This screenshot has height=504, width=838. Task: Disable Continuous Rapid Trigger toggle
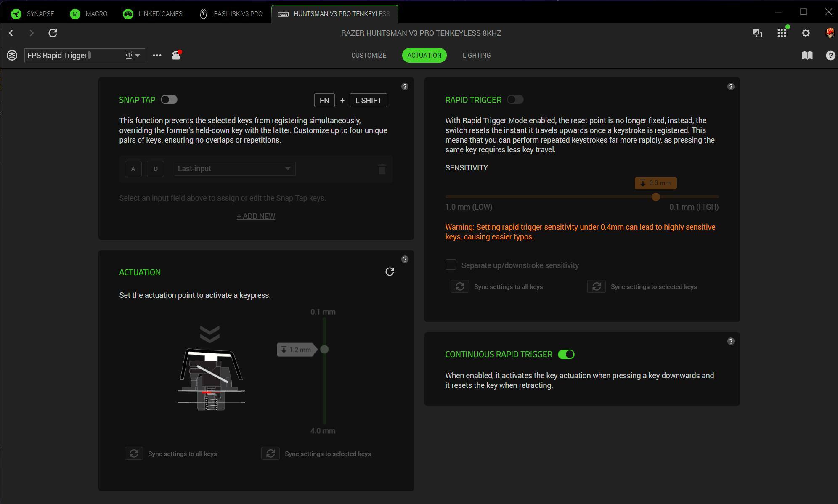tap(566, 354)
